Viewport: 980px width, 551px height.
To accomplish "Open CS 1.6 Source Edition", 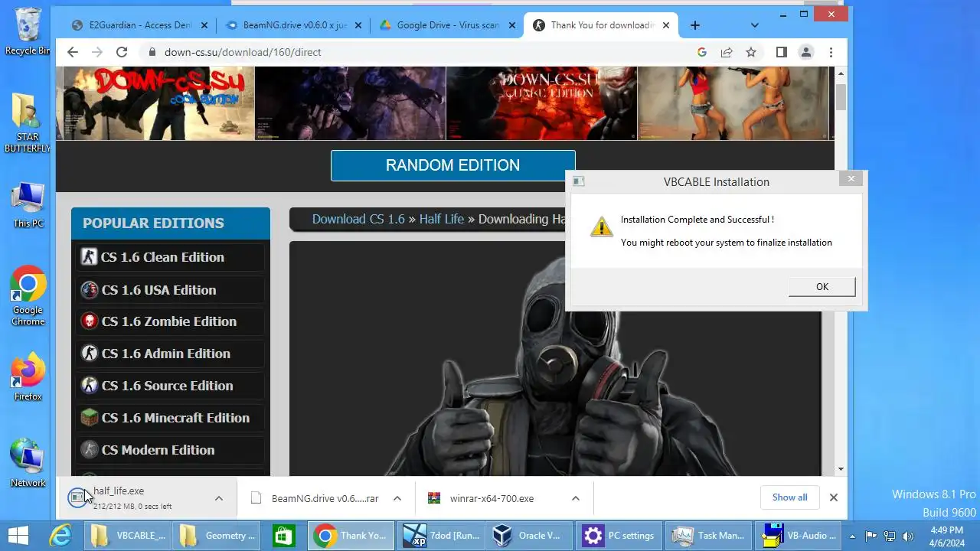I will pyautogui.click(x=170, y=386).
